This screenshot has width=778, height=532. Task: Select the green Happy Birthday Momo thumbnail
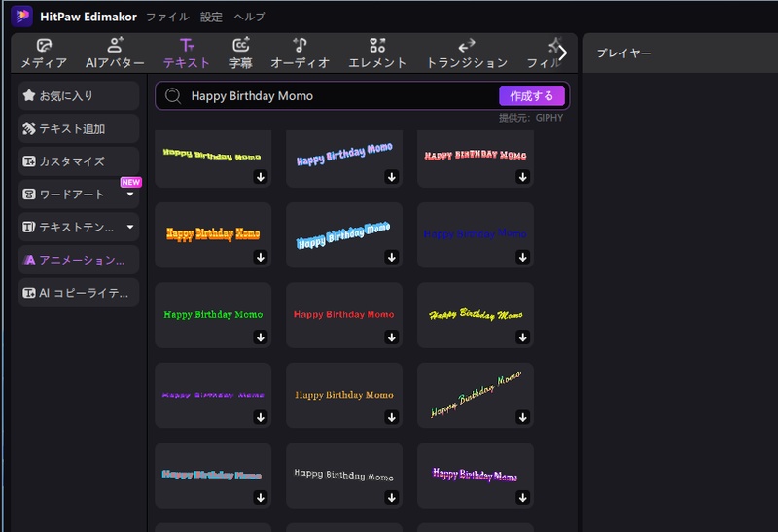pyautogui.click(x=213, y=315)
